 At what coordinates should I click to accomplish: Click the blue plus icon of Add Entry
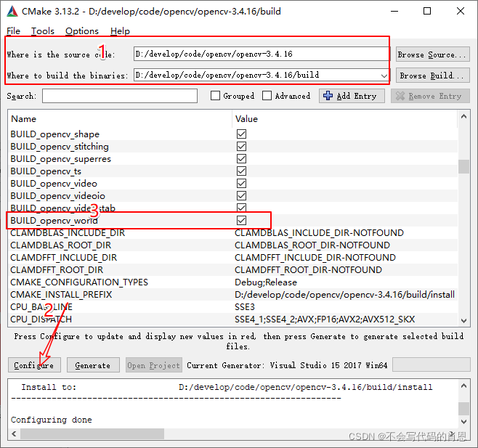328,96
